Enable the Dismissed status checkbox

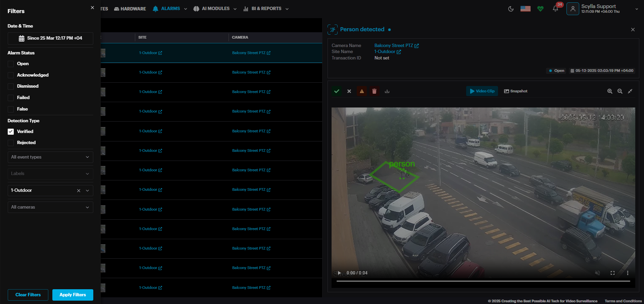pyautogui.click(x=11, y=86)
